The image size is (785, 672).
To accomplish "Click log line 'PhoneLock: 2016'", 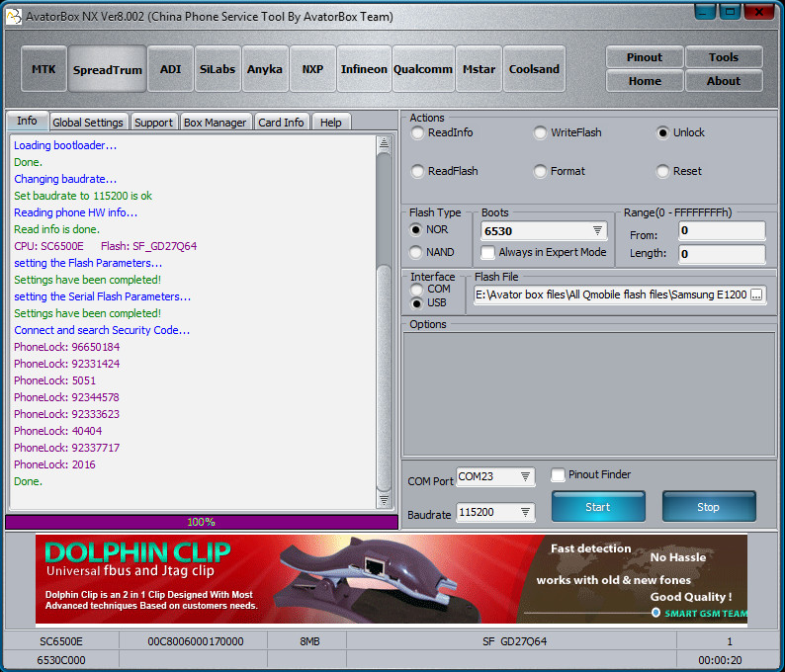I will 54,464.
